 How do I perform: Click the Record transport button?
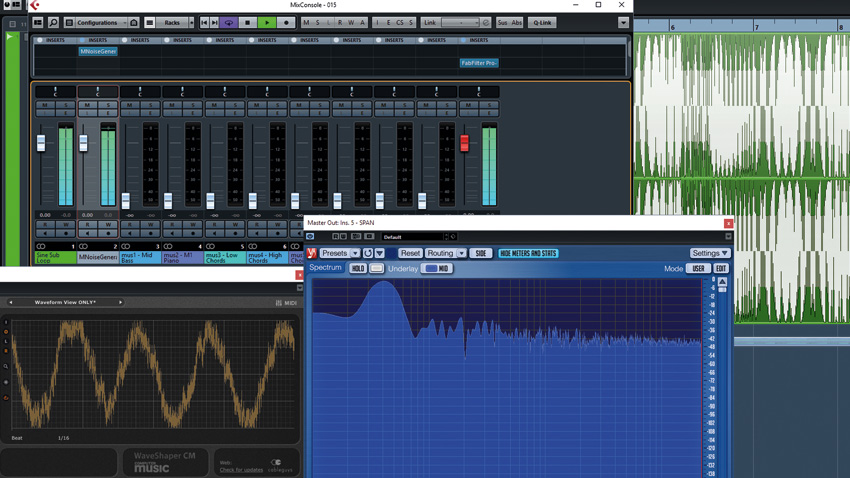[x=286, y=23]
